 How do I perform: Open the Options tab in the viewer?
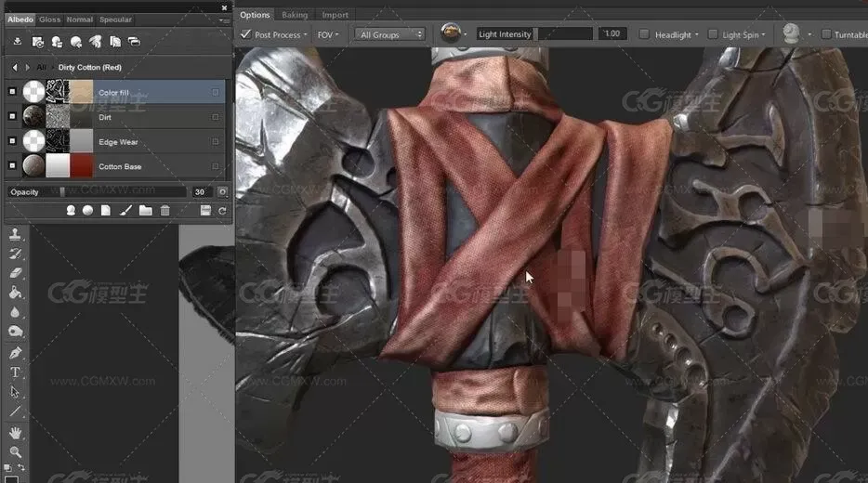[x=255, y=15]
